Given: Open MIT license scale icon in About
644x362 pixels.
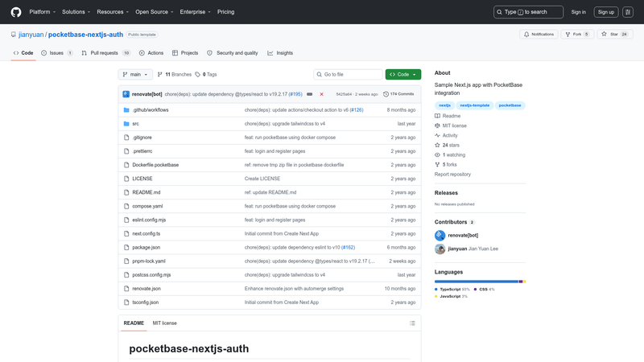Looking at the screenshot, I should pos(437,125).
